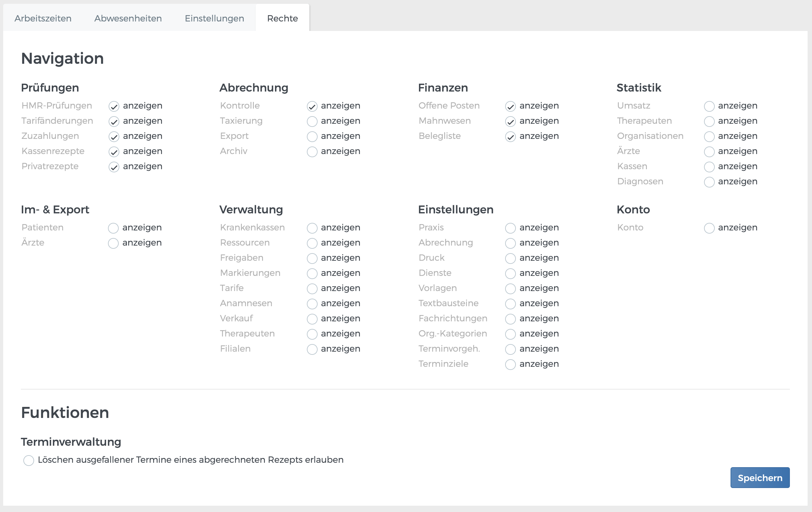Check Terminziele anzeigen checkbox
812x512 pixels.
510,364
